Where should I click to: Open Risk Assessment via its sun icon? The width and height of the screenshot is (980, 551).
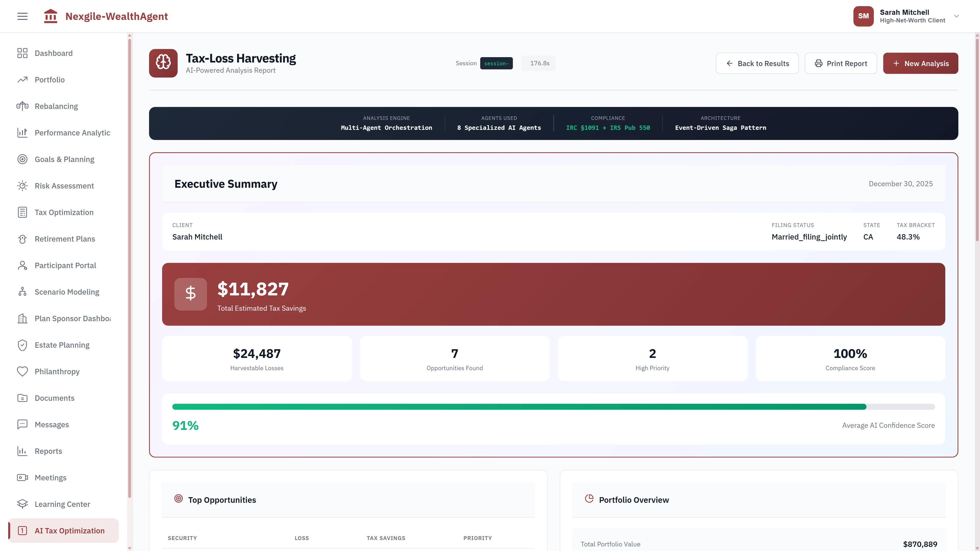point(22,185)
